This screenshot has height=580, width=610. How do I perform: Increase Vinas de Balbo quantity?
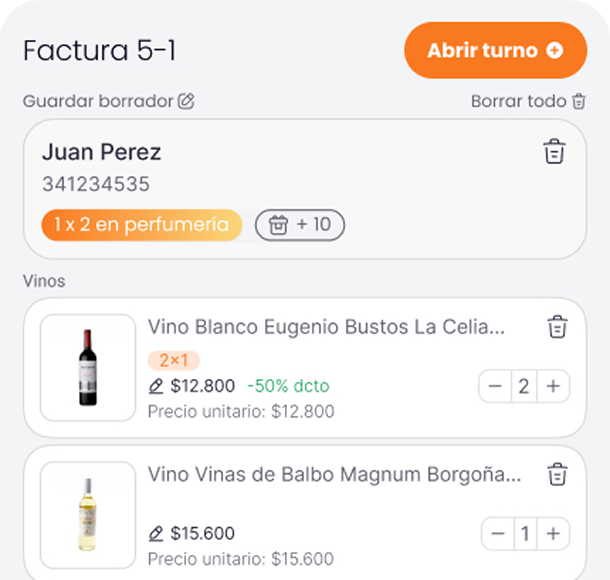pyautogui.click(x=553, y=534)
